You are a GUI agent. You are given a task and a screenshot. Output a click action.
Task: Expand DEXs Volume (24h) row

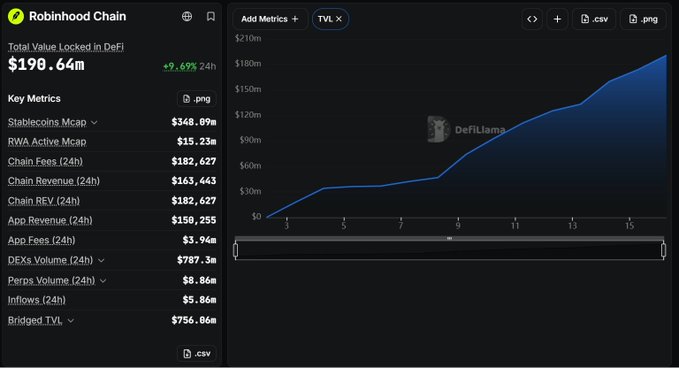point(101,260)
